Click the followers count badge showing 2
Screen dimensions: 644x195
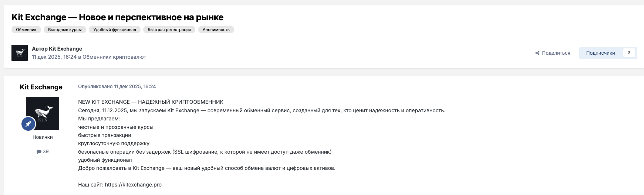click(x=629, y=53)
